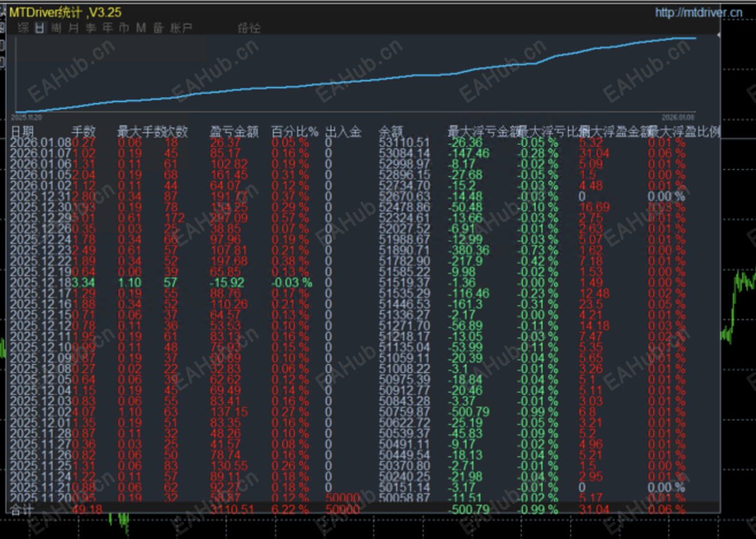Image resolution: width=756 pixels, height=539 pixels.
Task: Click the 手数 column header
Action: pyautogui.click(x=83, y=132)
